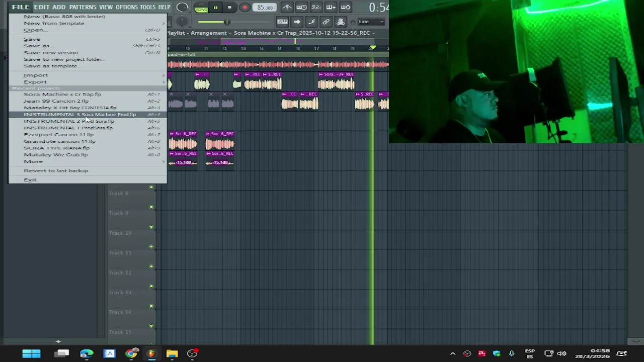Image resolution: width=644 pixels, height=362 pixels.
Task: Expand the Export submenu
Action: 88,82
